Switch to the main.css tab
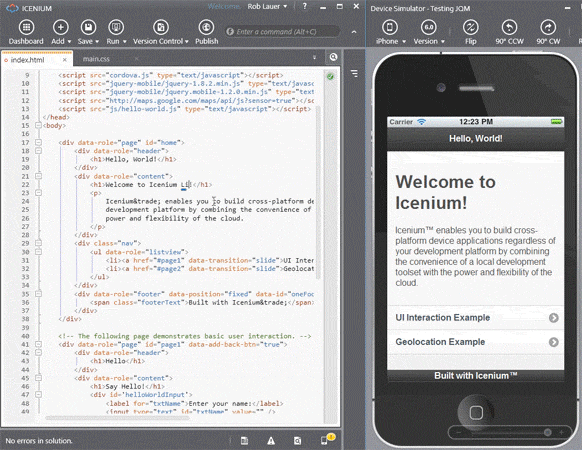Screen dimensions: 582x450 [x=96, y=59]
